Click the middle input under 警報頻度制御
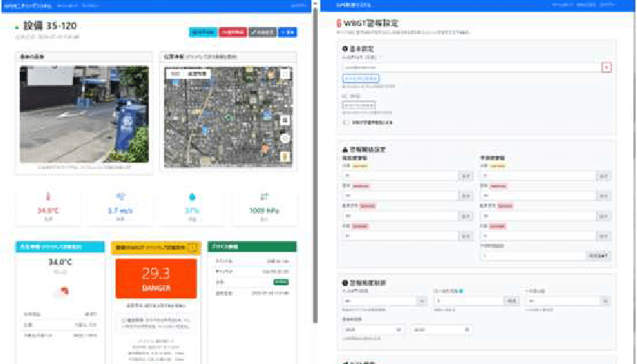Image resolution: width=637 pixels, height=364 pixels. click(x=469, y=301)
